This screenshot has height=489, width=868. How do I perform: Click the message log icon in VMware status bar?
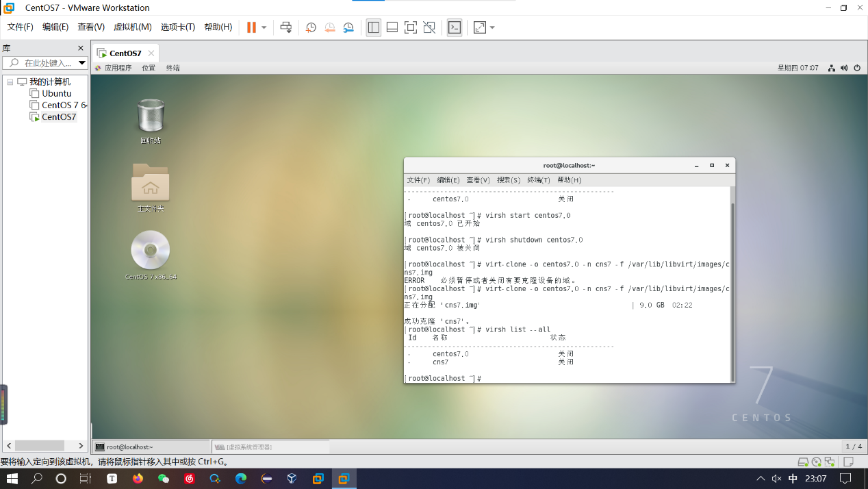(849, 462)
